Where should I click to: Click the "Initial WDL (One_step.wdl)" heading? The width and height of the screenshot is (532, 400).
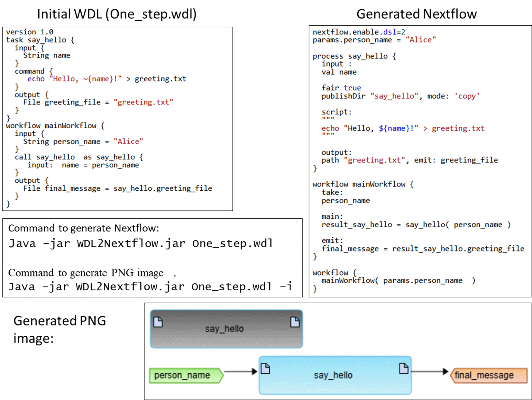(117, 14)
